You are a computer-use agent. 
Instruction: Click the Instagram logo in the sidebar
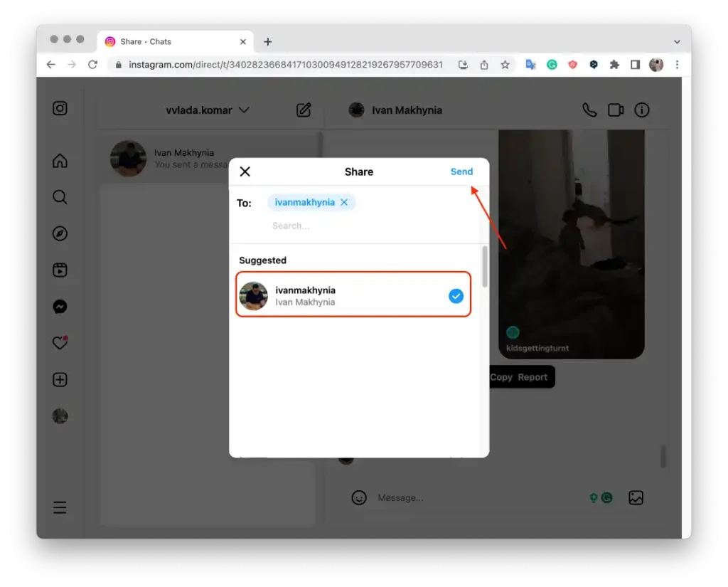point(60,108)
